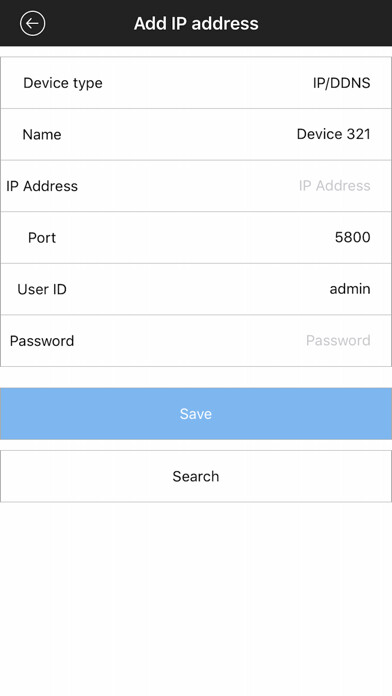This screenshot has height=696, width=392.
Task: Click the Name label
Action: [x=42, y=134]
